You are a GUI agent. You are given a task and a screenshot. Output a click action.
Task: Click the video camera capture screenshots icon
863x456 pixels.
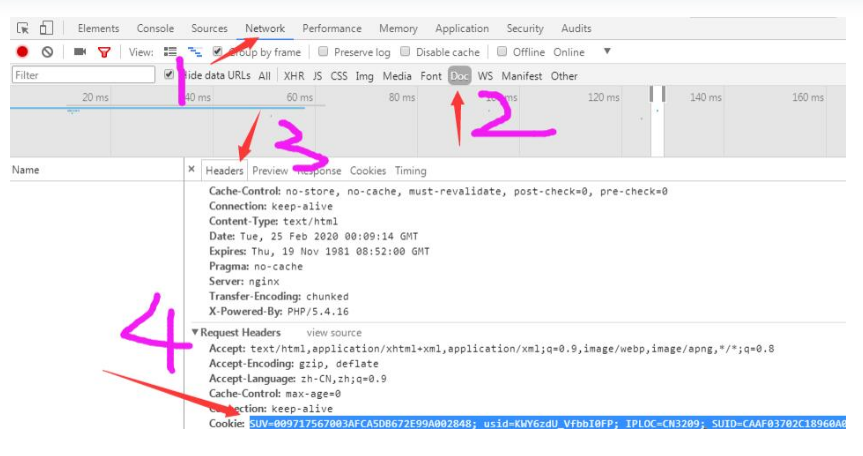pyautogui.click(x=80, y=52)
